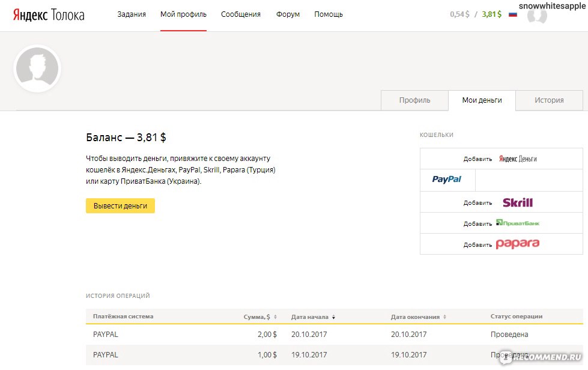Open the Форум link in the top navigation
Screen dimensions: 588x370
[288, 14]
